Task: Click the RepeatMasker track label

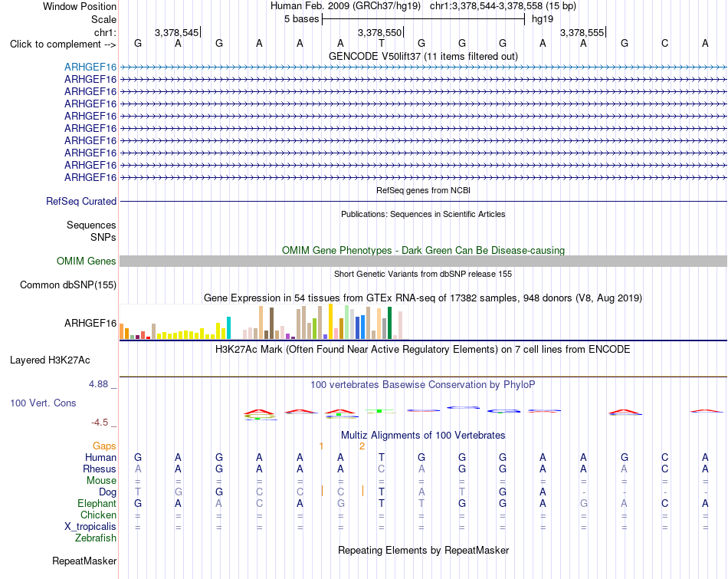Action: (x=84, y=561)
